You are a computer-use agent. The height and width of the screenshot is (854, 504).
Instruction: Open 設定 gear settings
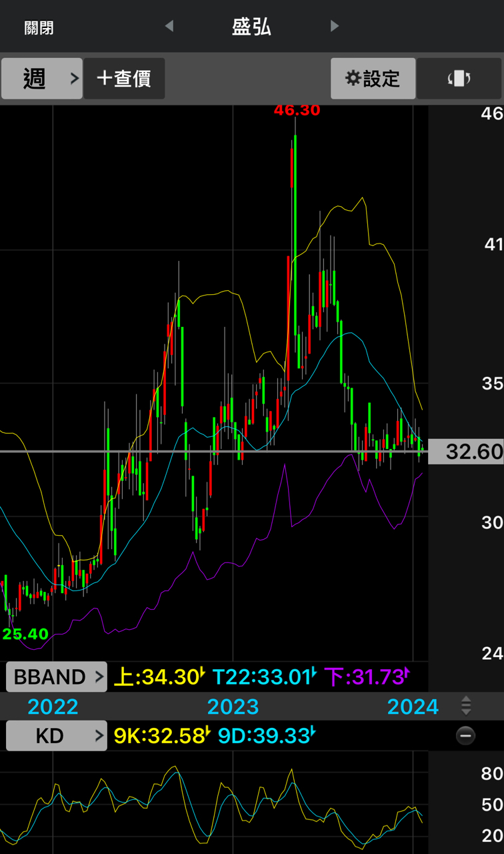[x=373, y=79]
